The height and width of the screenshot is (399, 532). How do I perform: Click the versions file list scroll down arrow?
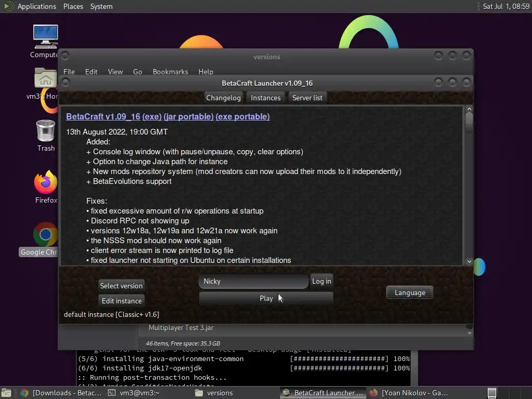[x=470, y=333]
